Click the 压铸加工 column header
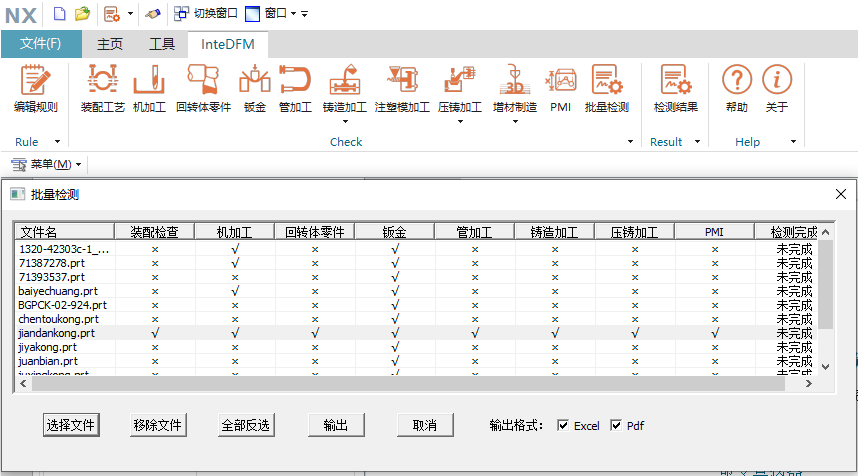Image resolution: width=858 pixels, height=476 pixels. 634,231
